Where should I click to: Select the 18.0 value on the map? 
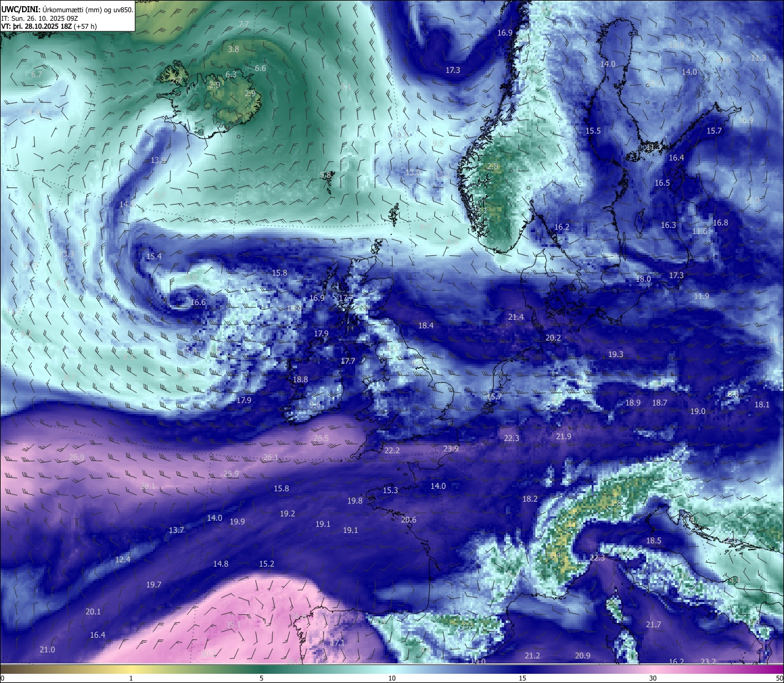(643, 279)
